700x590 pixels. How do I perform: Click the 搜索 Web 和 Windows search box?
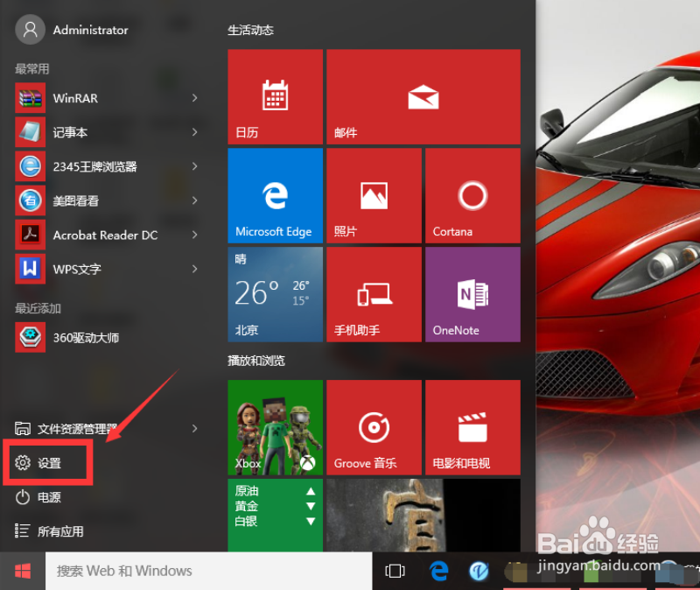tap(209, 571)
